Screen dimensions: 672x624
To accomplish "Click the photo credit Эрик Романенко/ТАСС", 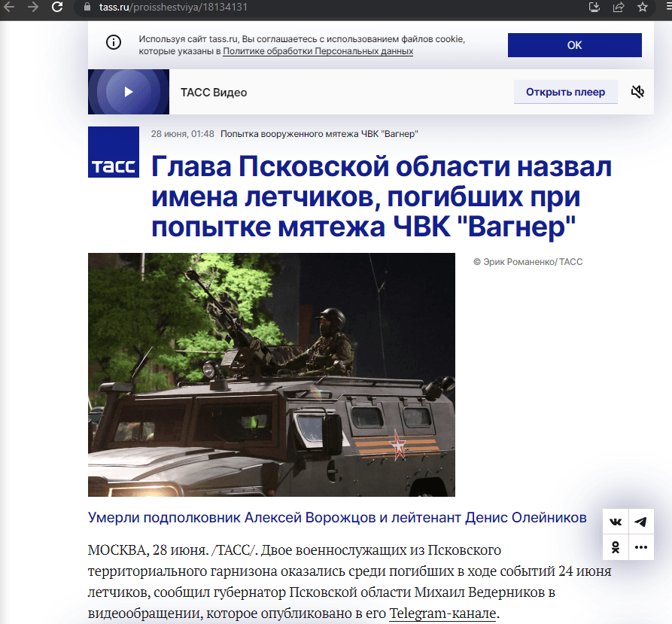I will (x=528, y=262).
